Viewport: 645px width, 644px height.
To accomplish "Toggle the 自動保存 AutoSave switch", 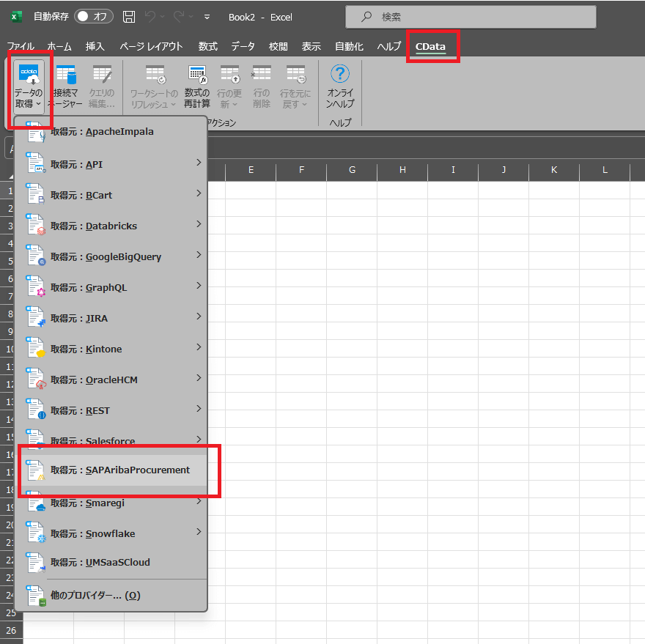I will coord(93,16).
